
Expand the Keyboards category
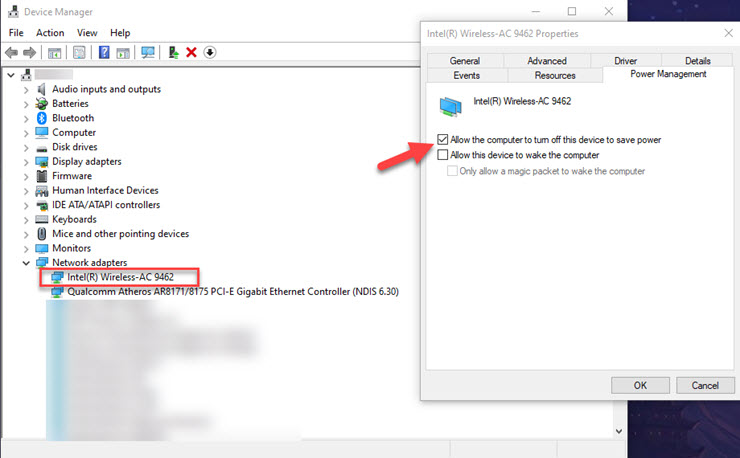pos(25,220)
